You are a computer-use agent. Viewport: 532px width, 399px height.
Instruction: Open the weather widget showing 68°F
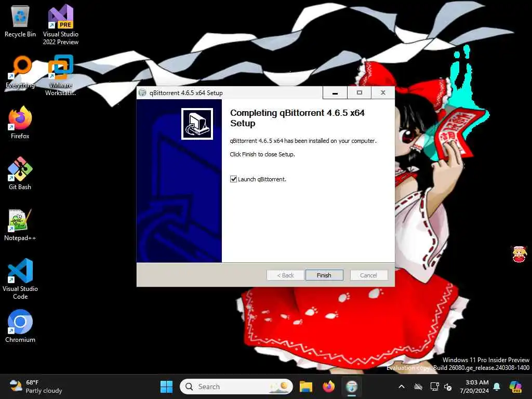click(x=36, y=387)
